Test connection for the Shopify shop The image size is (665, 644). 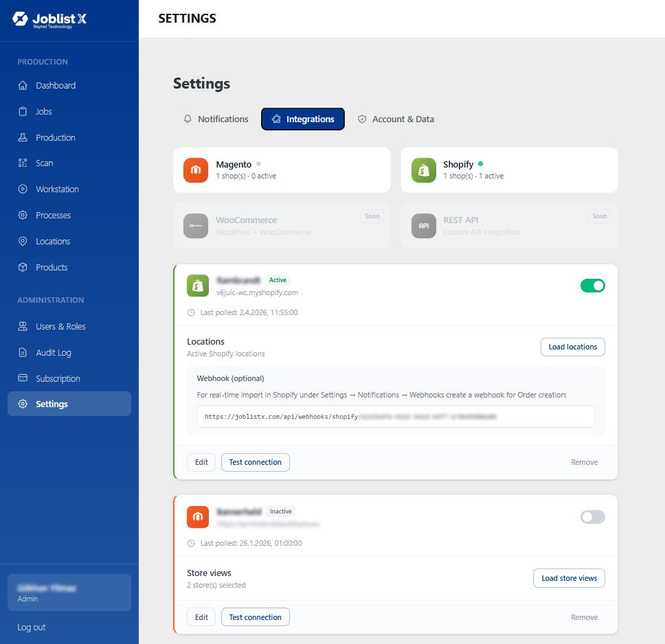tap(256, 462)
